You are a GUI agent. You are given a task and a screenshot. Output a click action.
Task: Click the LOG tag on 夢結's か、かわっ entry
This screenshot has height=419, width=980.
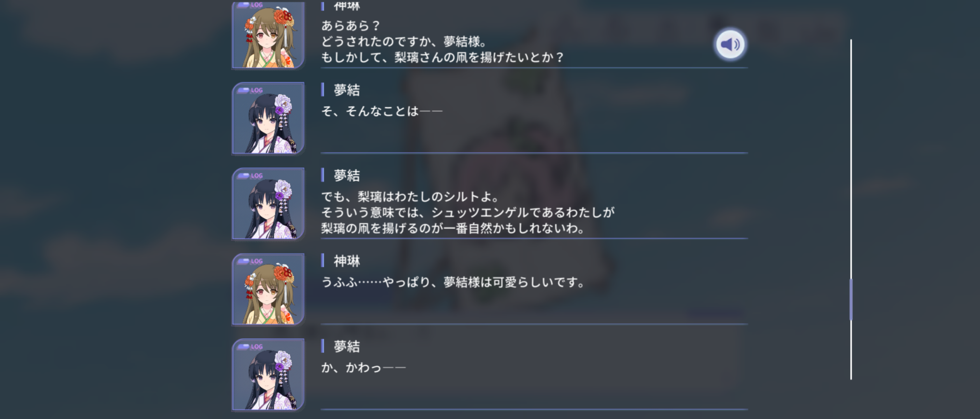click(250, 347)
